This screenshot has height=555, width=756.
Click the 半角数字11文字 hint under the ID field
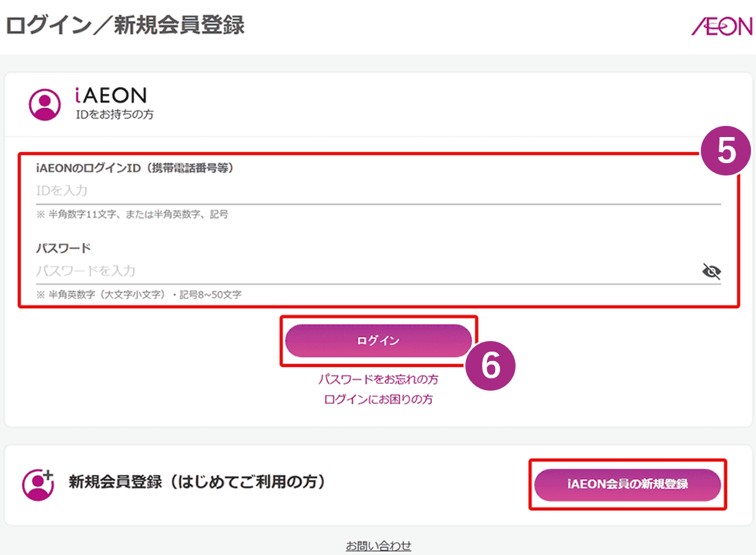click(x=132, y=214)
